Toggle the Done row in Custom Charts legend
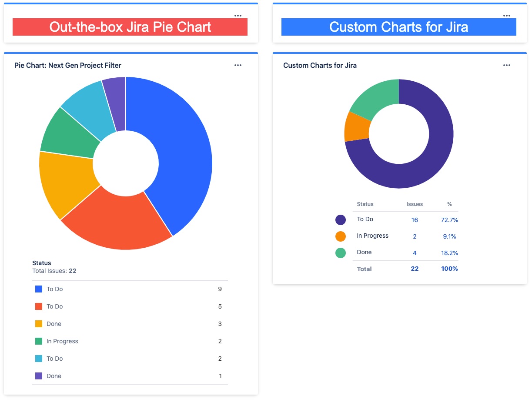Screen dimensions: 532x402 (364, 252)
